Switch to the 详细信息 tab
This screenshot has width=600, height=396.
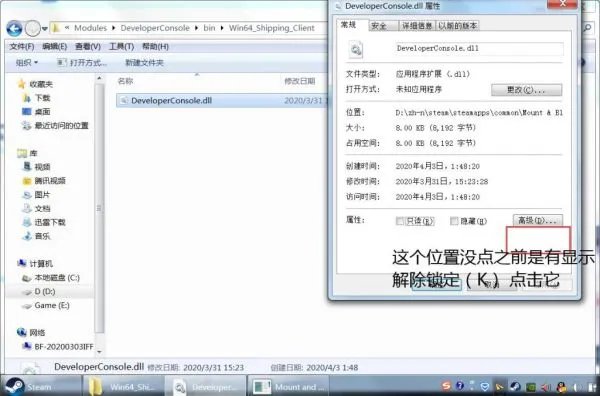pyautogui.click(x=417, y=26)
